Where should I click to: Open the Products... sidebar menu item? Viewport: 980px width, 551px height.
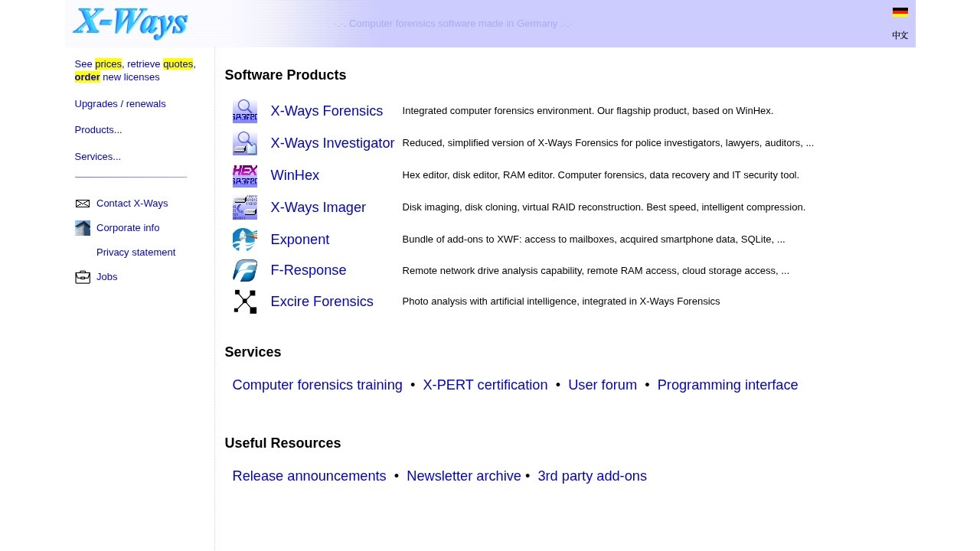(99, 130)
